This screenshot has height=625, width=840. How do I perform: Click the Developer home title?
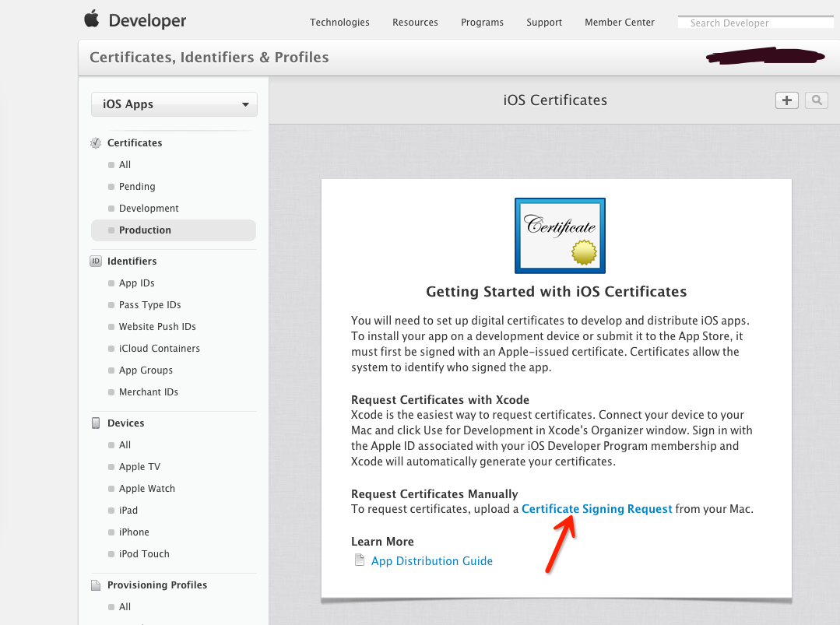tap(147, 20)
